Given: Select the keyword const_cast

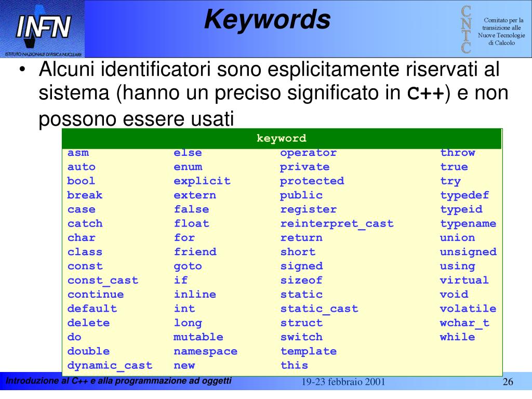Looking at the screenshot, I should [x=103, y=281].
